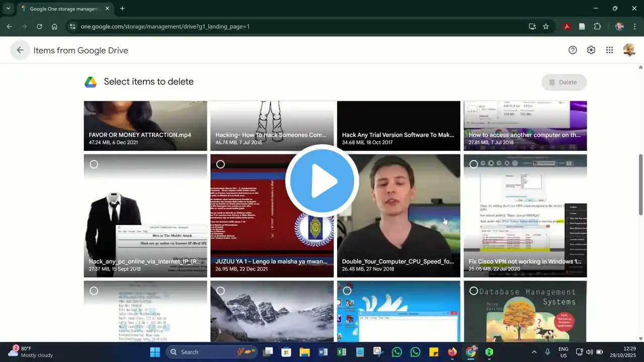Select the Fix Cisco VPN file checkbox
This screenshot has width=644, height=362.
click(x=473, y=164)
